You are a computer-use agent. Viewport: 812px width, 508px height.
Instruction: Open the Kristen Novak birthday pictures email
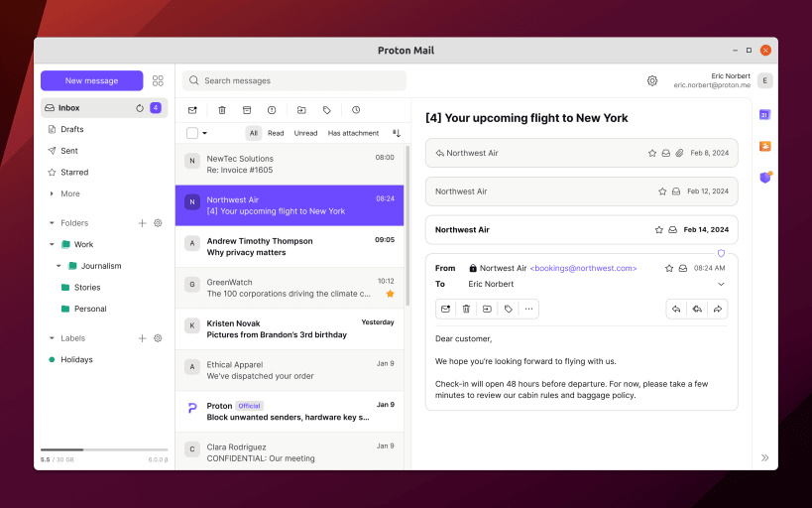point(290,329)
